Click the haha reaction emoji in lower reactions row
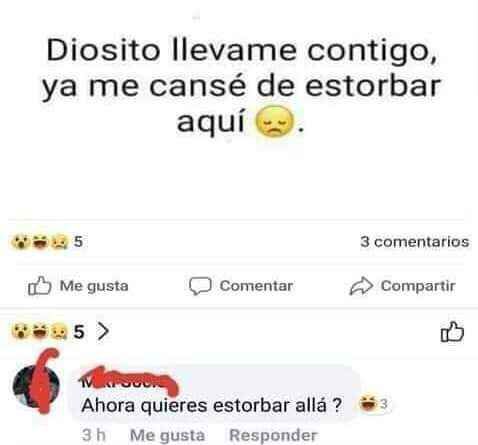The height and width of the screenshot is (445, 478). point(39,332)
